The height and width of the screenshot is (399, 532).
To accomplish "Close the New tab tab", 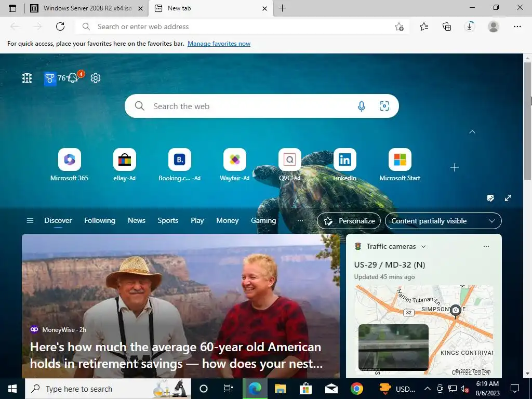I will [264, 8].
